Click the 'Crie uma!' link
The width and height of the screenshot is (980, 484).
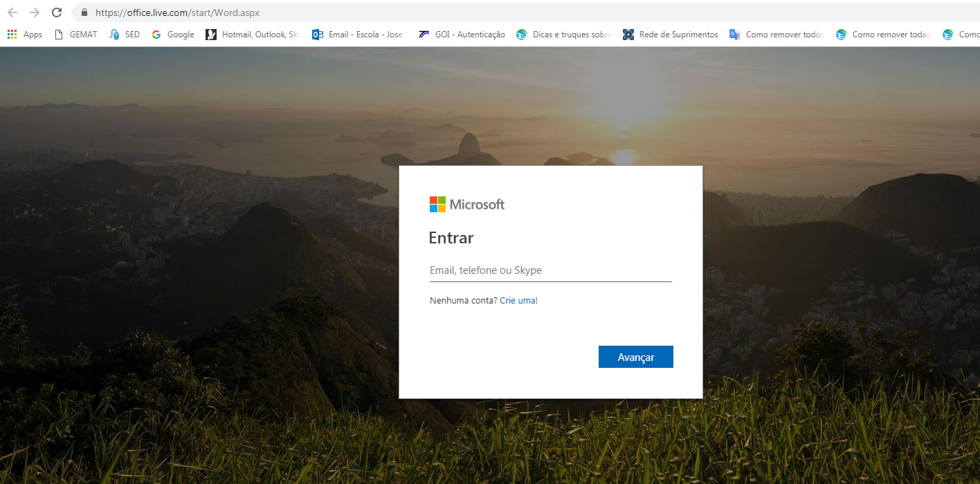click(518, 301)
